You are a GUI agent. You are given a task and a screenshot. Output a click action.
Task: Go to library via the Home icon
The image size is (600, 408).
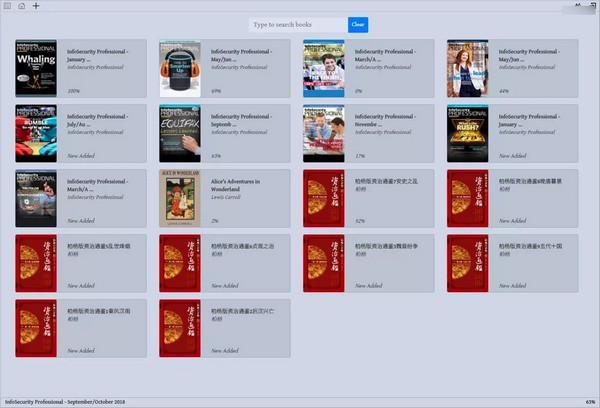[21, 6]
